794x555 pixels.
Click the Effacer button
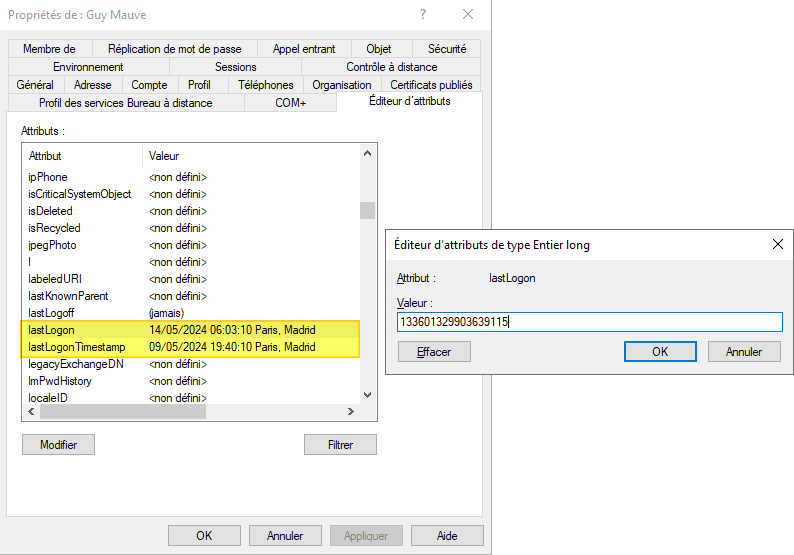click(434, 352)
